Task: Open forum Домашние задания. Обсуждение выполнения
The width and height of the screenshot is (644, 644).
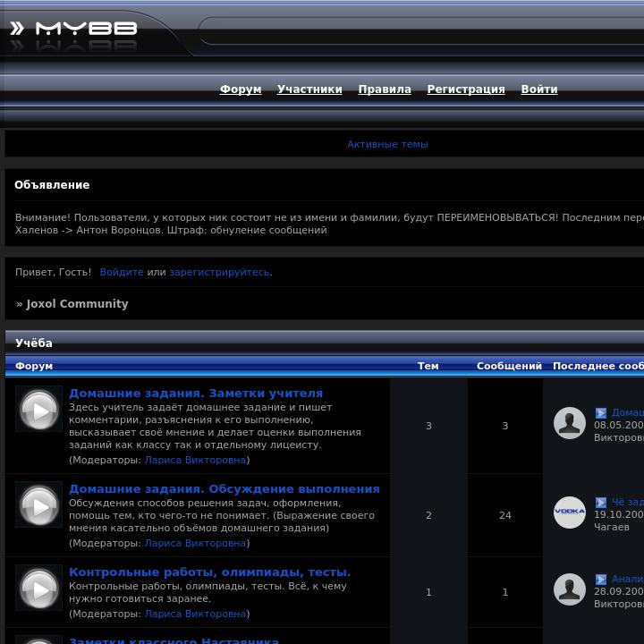Action: click(225, 488)
